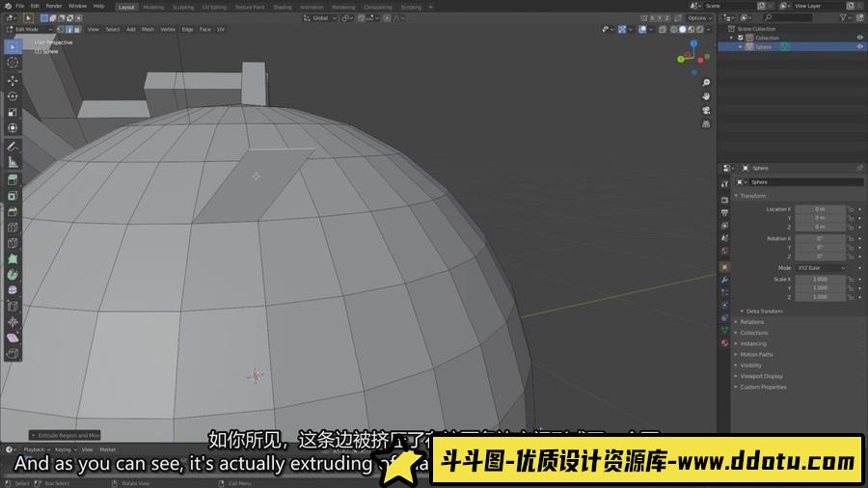
Task: Open the Face menu in viewport header
Action: click(204, 29)
